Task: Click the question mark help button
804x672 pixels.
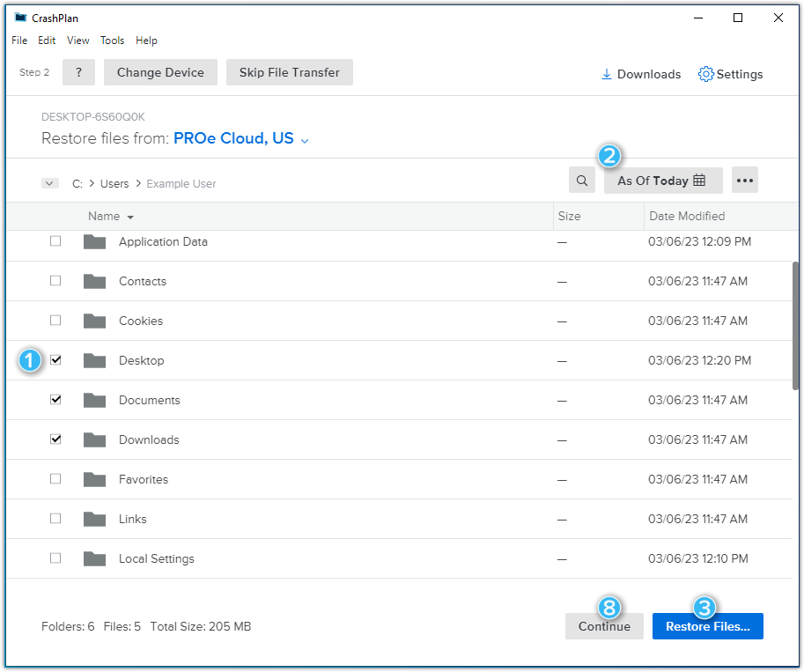Action: [78, 72]
